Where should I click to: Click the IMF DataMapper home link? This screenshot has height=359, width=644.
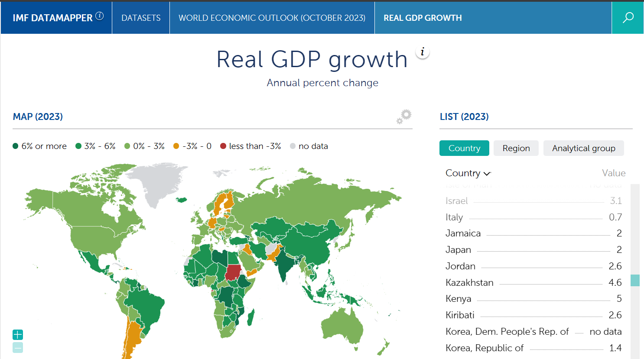(52, 18)
